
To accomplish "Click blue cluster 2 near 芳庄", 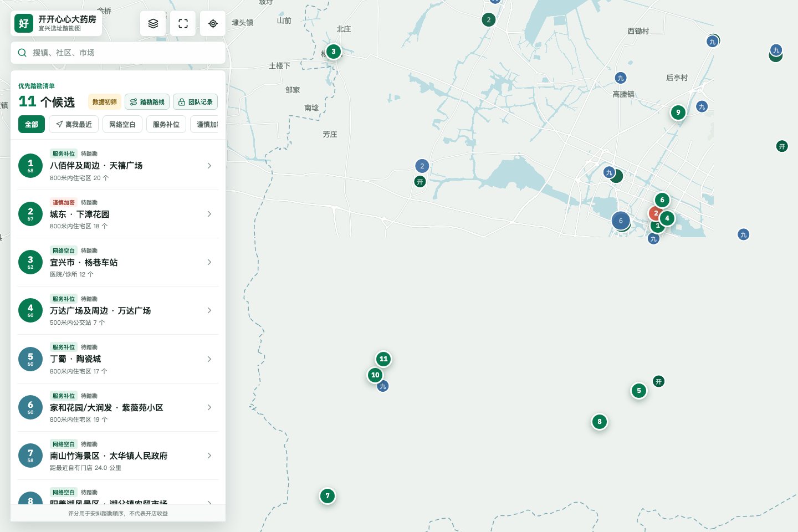I will 422,166.
